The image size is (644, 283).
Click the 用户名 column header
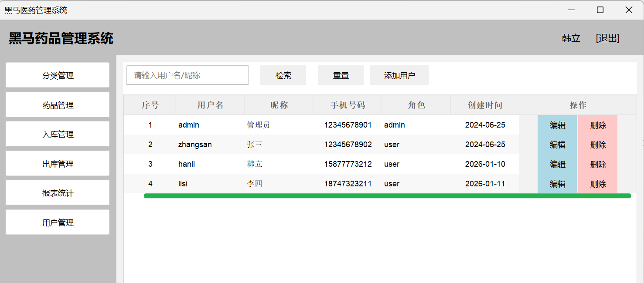(x=210, y=105)
